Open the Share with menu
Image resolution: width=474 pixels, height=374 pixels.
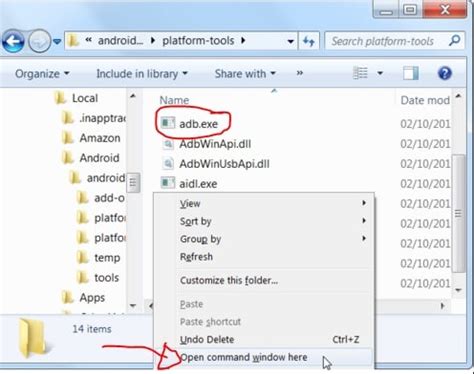[x=245, y=74]
